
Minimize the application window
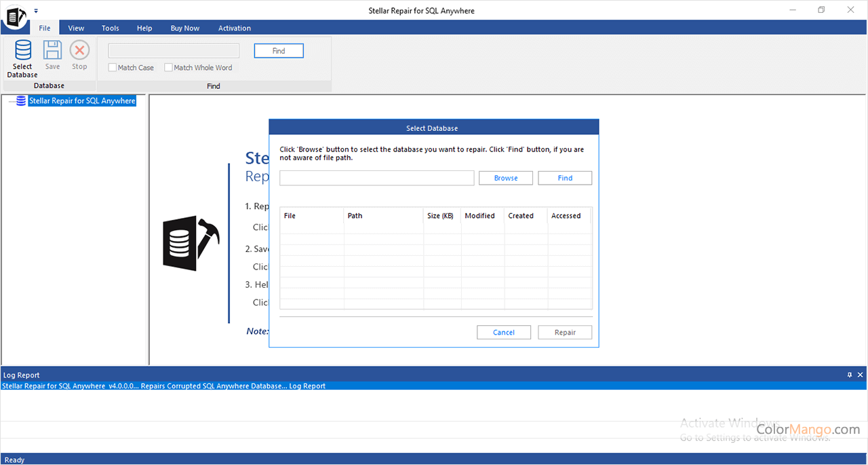791,10
